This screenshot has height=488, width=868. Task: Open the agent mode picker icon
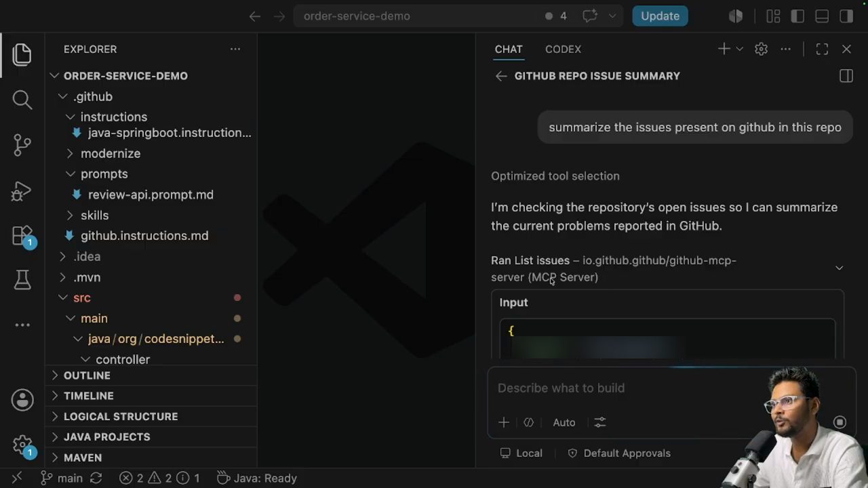[x=529, y=422]
